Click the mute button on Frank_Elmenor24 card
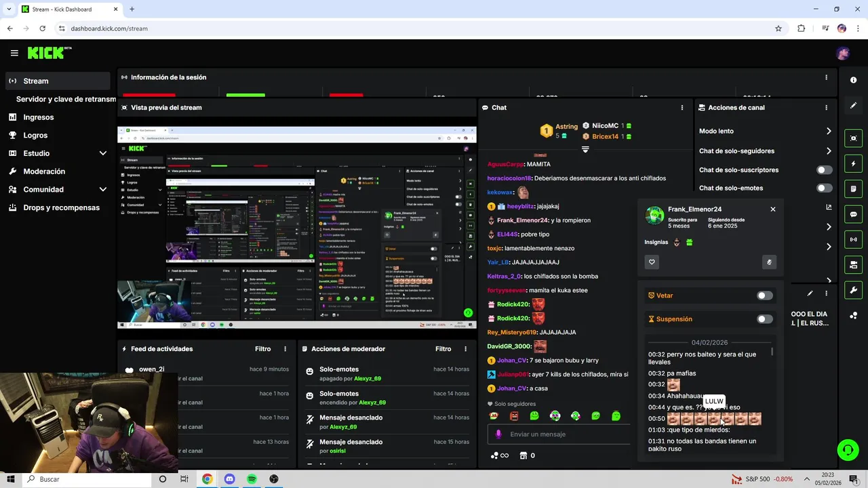 click(x=769, y=262)
